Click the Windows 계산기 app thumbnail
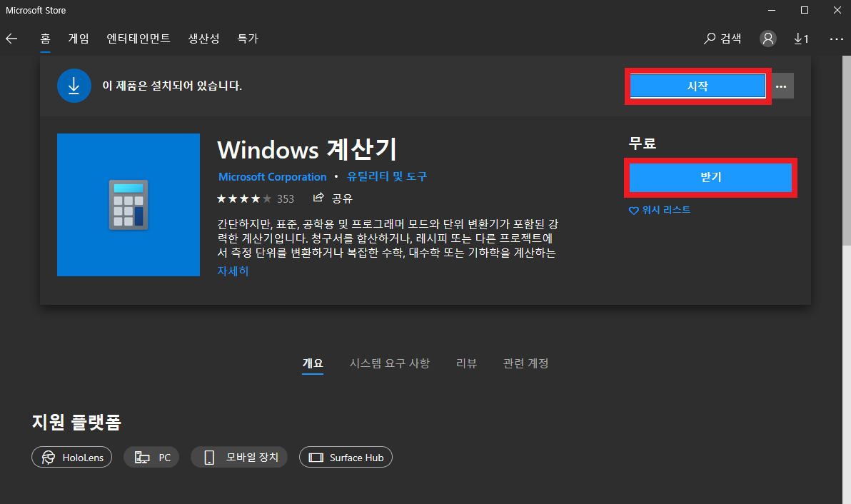Viewport: 851px width, 504px height. point(128,205)
